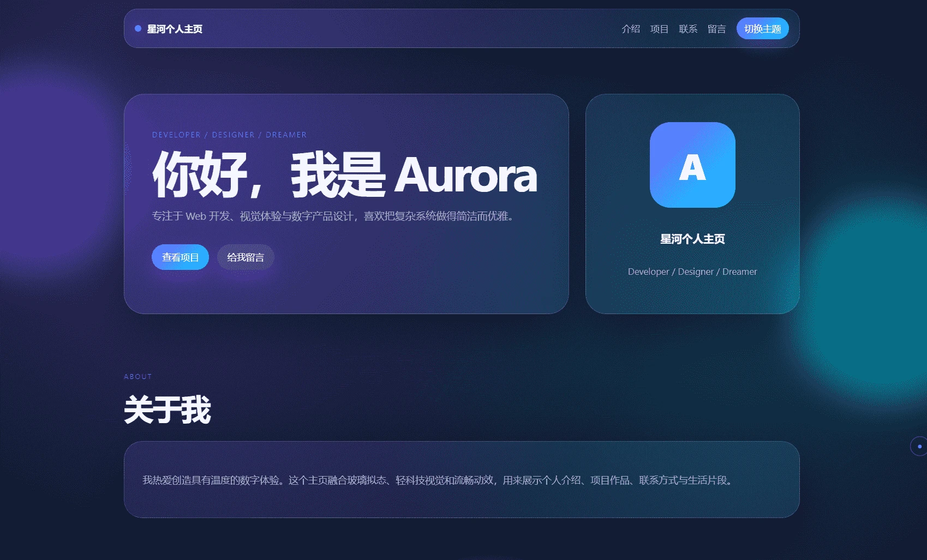This screenshot has height=560, width=927.
Task: Click the 查看项目 button
Action: point(180,257)
